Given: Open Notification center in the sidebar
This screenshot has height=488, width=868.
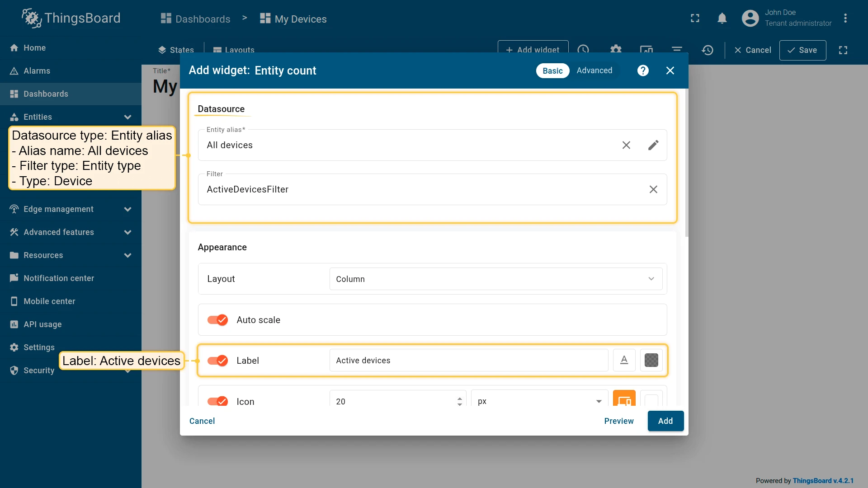Looking at the screenshot, I should (x=71, y=278).
